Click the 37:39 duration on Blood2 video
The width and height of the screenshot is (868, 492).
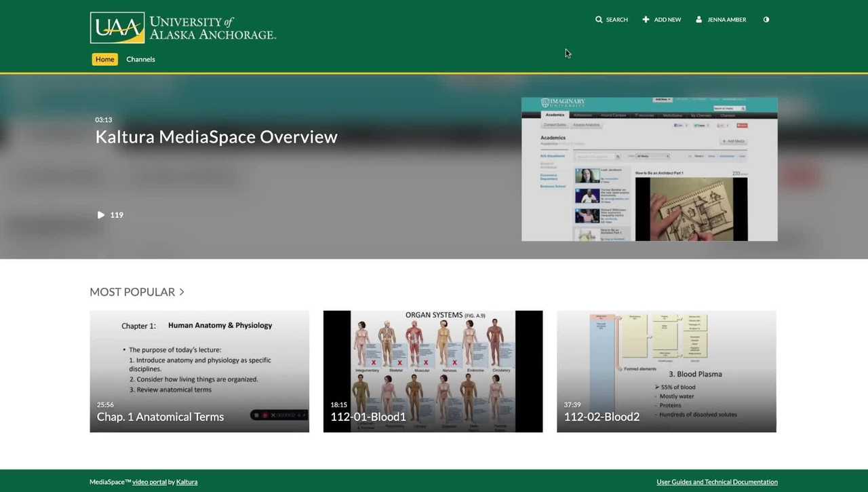572,405
